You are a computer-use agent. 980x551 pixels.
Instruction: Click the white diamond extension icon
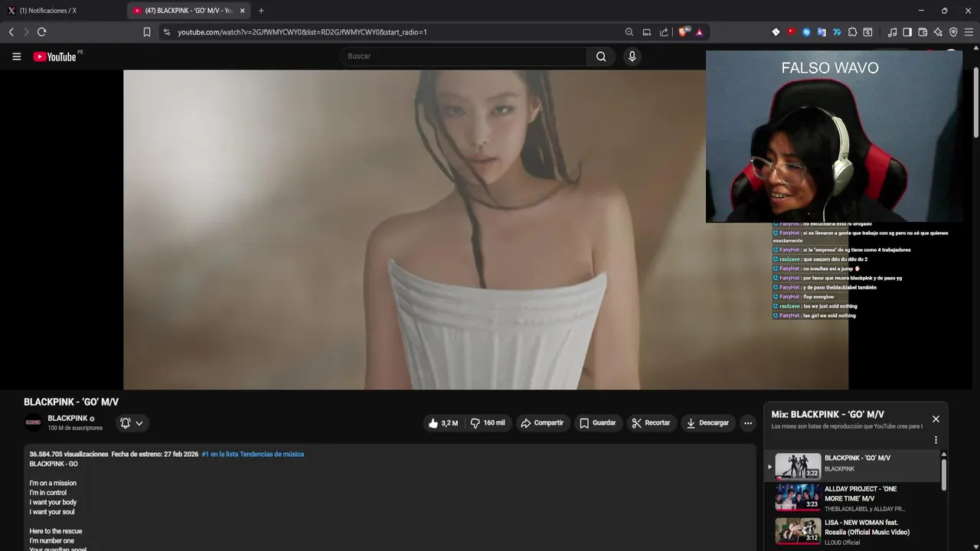[x=776, y=32]
